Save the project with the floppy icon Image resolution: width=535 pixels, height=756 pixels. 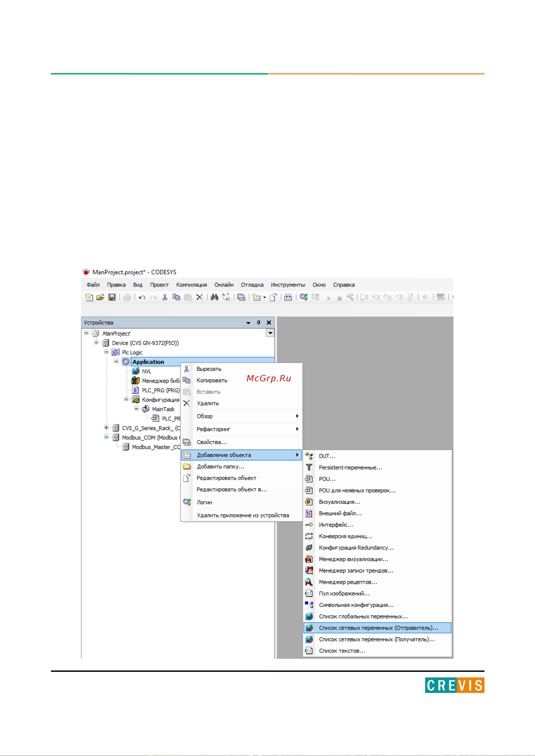point(112,297)
